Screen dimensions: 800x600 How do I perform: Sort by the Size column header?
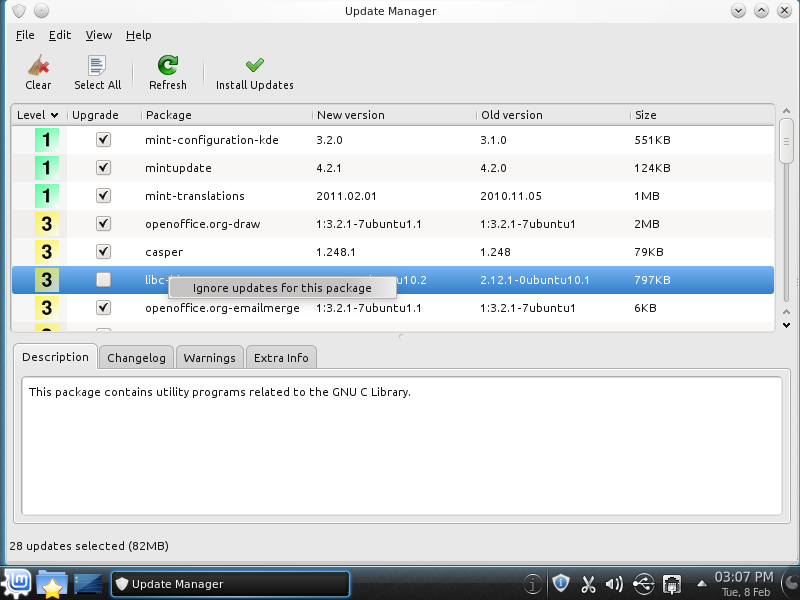coord(702,115)
